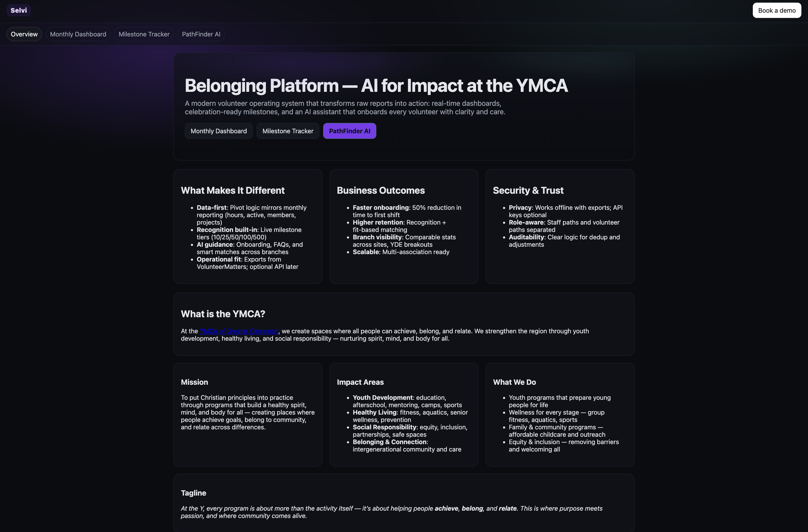Open Monthly Dashboard tab in top navigation
Image resolution: width=808 pixels, height=532 pixels.
pyautogui.click(x=78, y=34)
